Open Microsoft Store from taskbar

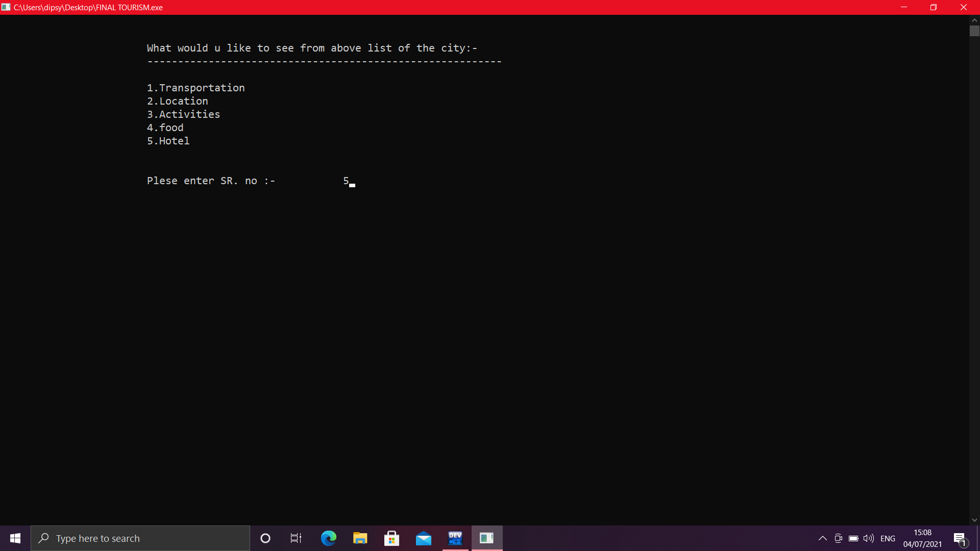point(391,538)
